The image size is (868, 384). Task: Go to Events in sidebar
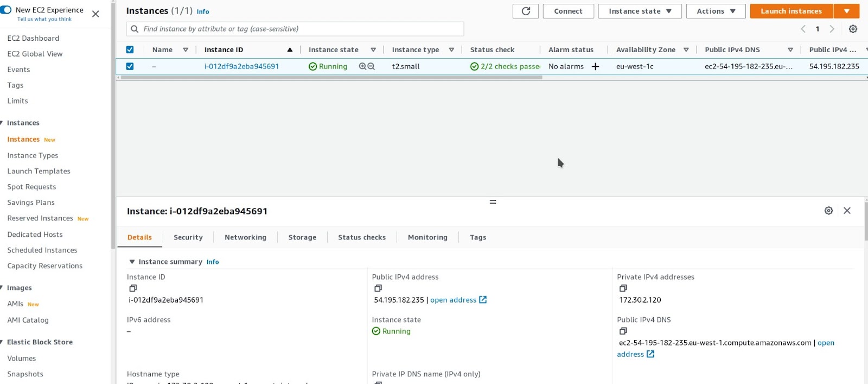click(x=18, y=70)
